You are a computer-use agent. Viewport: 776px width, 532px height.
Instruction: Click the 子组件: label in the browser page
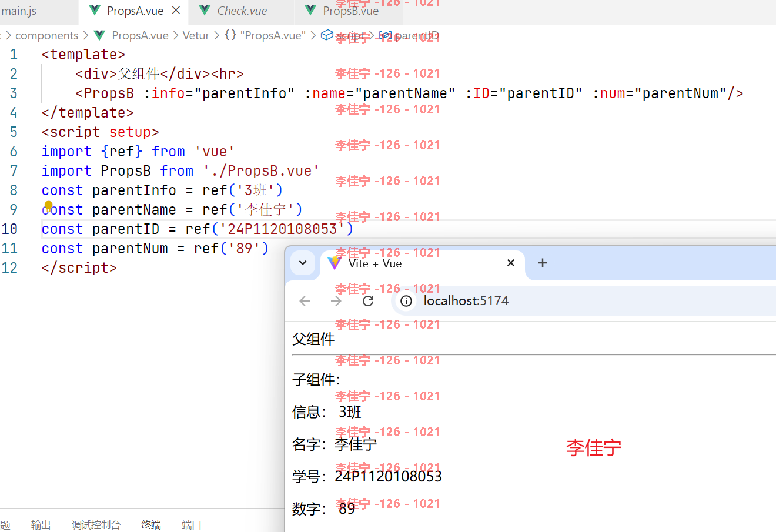(x=316, y=380)
